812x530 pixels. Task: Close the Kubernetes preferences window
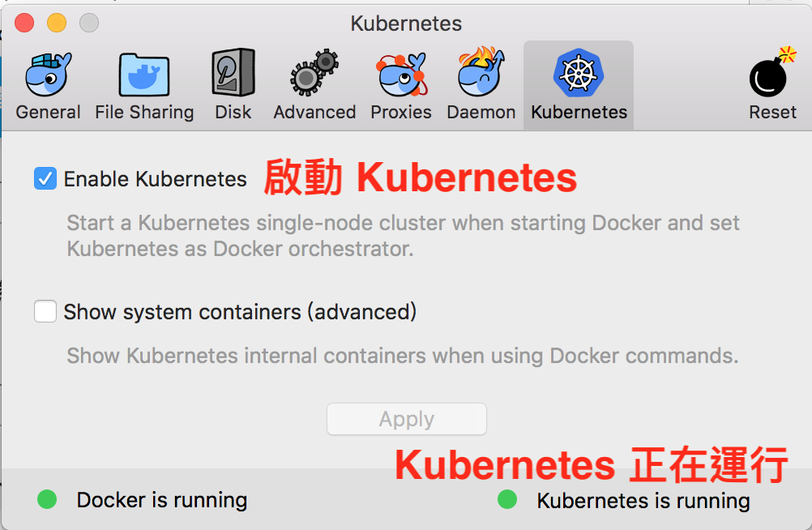(24, 23)
